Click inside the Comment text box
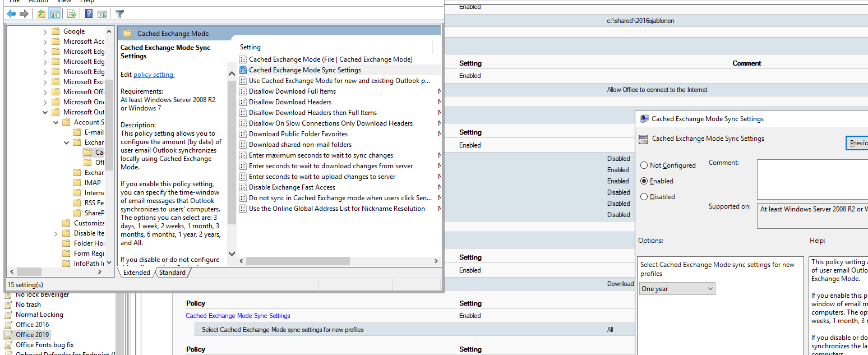 812,179
